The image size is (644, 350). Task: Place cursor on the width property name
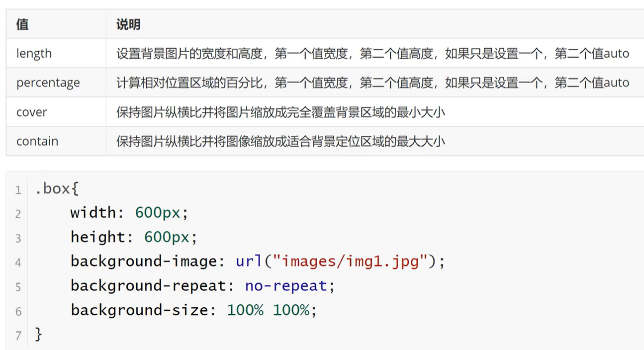92,213
